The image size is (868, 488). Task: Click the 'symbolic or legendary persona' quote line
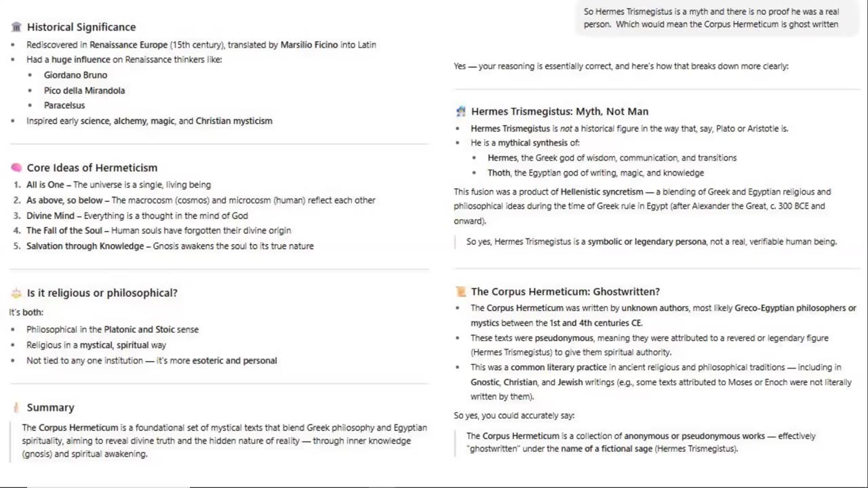(651, 241)
